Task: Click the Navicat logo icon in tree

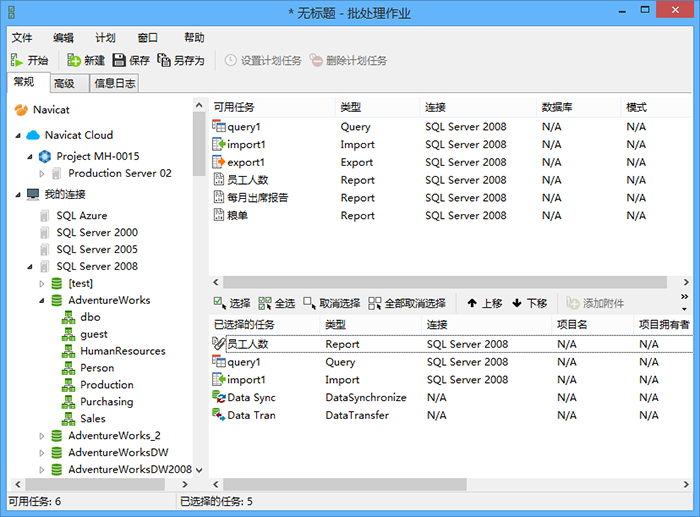Action: [21, 110]
